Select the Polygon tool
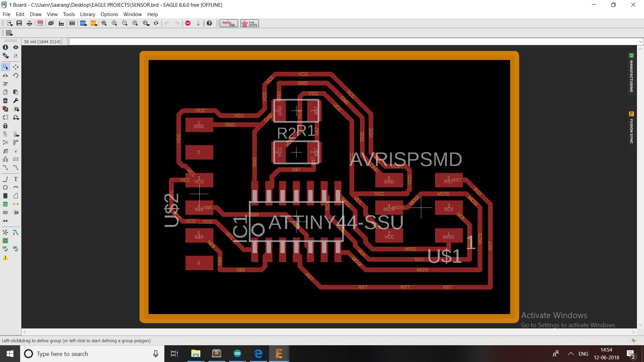644x362 pixels. point(16,196)
